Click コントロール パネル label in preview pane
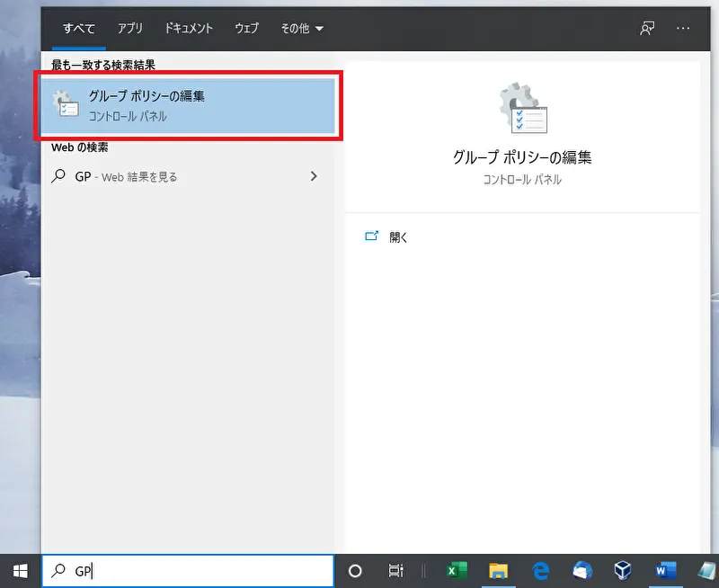This screenshot has height=588, width=719. click(522, 180)
